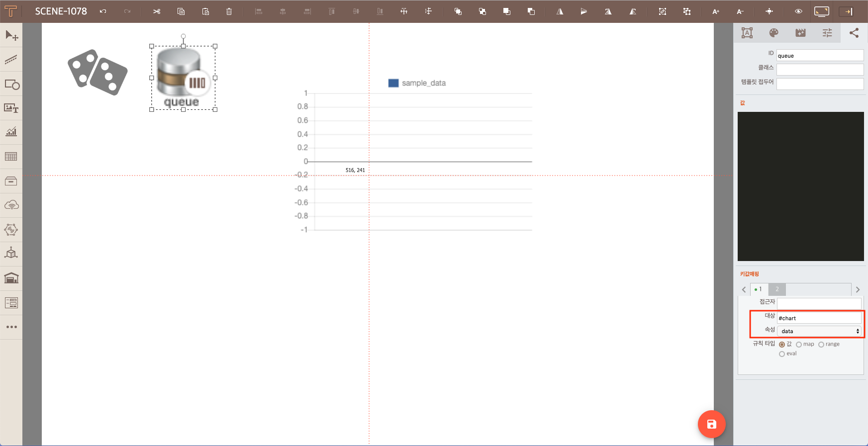Select the range rule type radio button
Image resolution: width=868 pixels, height=446 pixels.
click(821, 345)
